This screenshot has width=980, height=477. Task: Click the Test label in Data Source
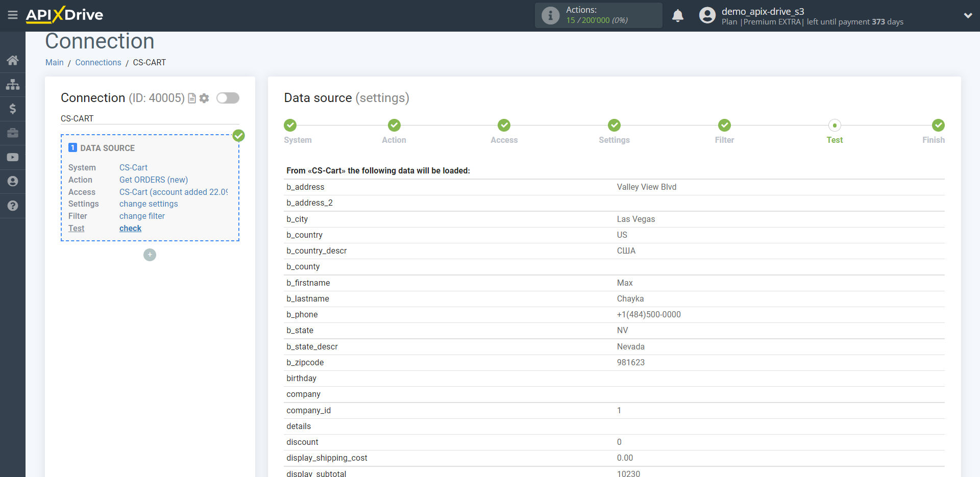76,228
